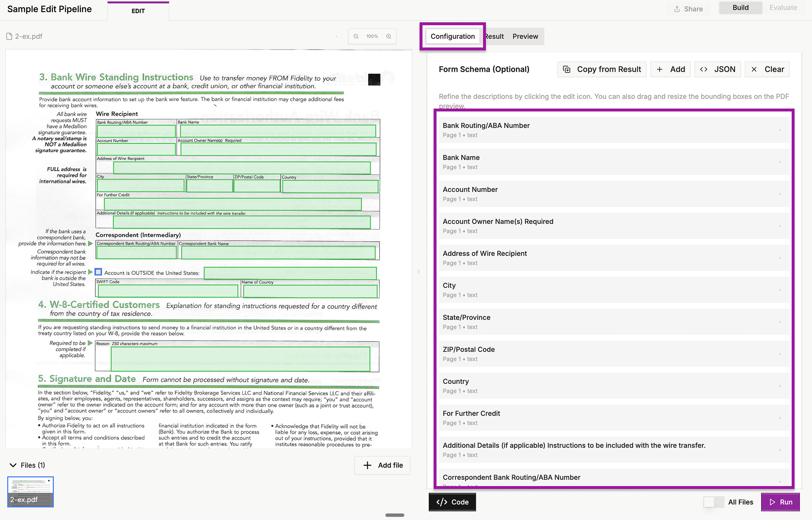Click the Additional Details field on PDF
Image resolution: width=812 pixels, height=520 pixels.
point(242,222)
